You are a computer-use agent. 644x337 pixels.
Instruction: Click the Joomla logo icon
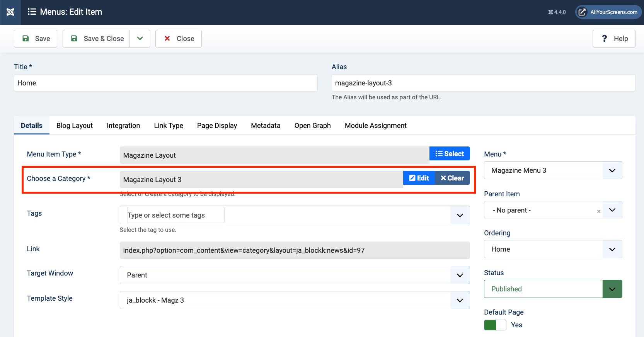10,12
